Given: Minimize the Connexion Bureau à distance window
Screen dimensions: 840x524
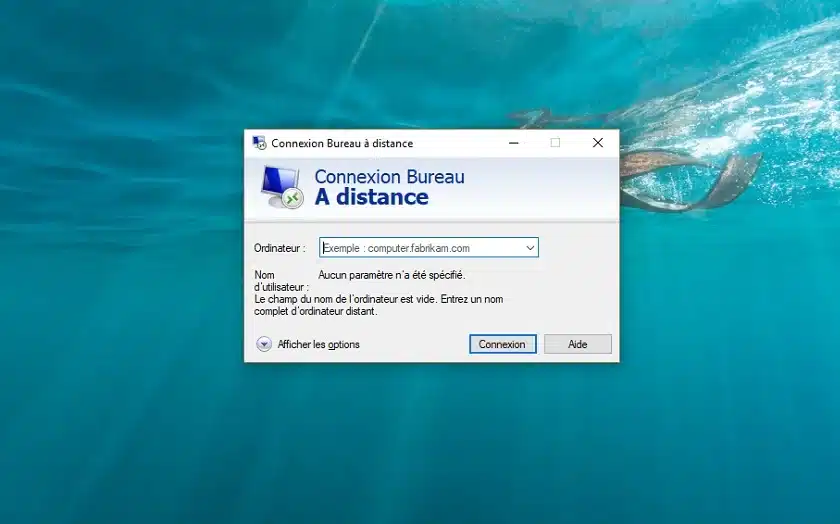Looking at the screenshot, I should tap(514, 143).
